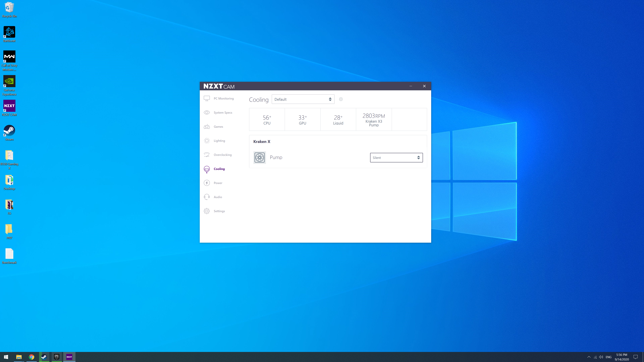Viewport: 644px width, 362px height.
Task: Show hidden system tray icons chevron
Action: 589,357
